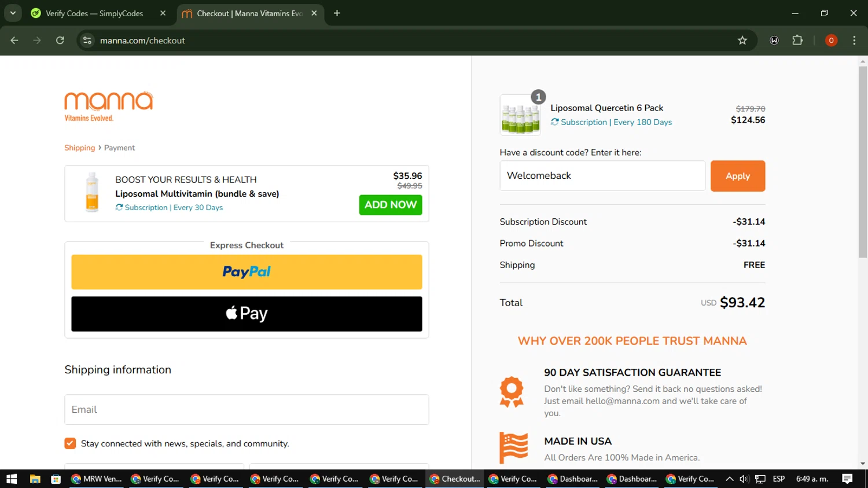Click the Payment breadcrumb step
868x488 pixels.
point(119,148)
